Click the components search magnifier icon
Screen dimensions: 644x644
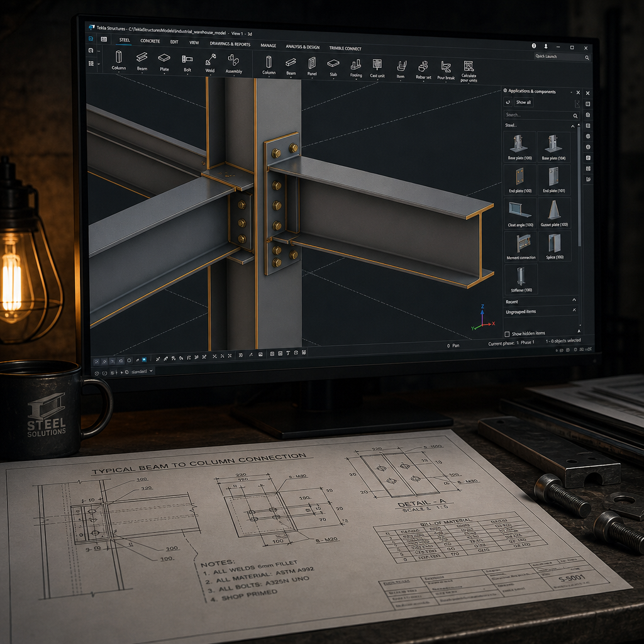pyautogui.click(x=575, y=116)
